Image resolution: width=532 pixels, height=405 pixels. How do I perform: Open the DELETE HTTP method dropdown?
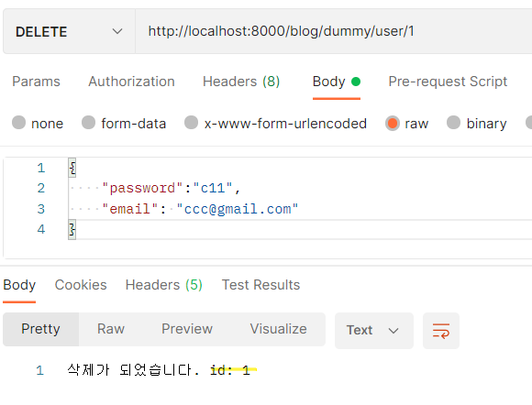(69, 31)
